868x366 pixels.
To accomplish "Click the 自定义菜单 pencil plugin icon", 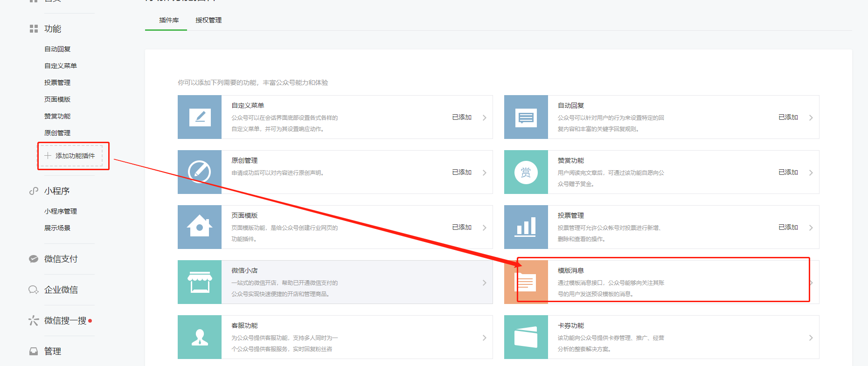I will [x=200, y=117].
